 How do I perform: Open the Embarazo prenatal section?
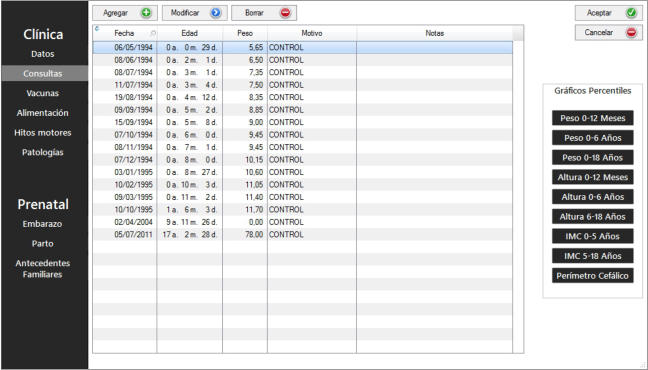pyautogui.click(x=43, y=224)
